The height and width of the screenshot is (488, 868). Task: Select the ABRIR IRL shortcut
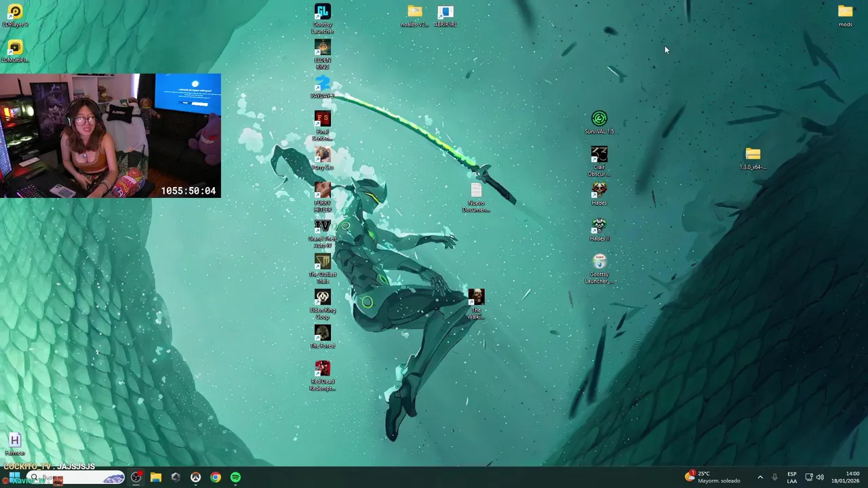[x=445, y=16]
